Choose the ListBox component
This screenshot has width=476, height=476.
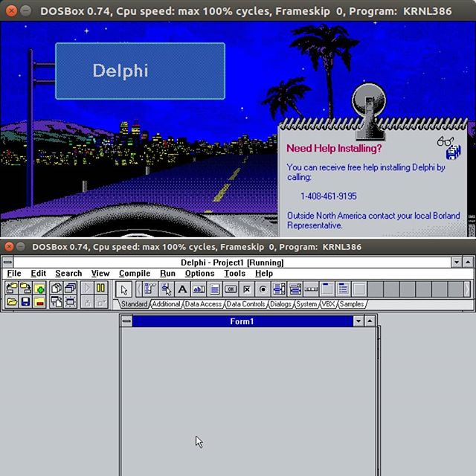(279, 289)
